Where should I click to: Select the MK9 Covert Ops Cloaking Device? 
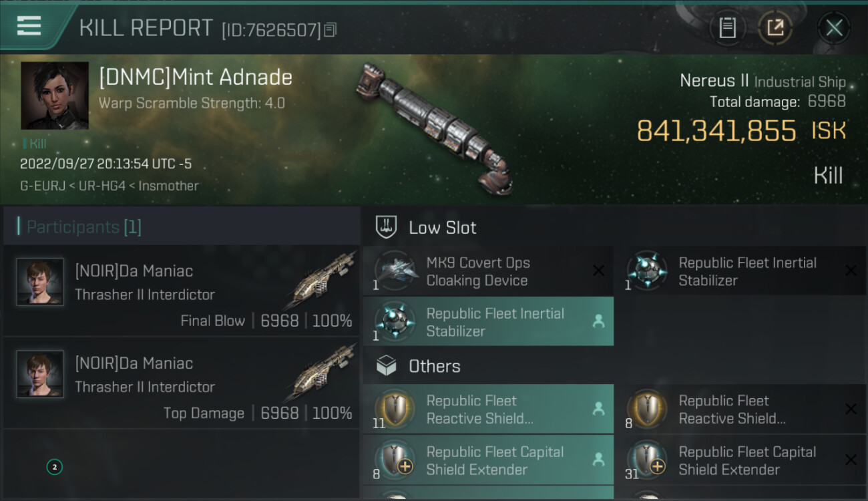[x=487, y=271]
